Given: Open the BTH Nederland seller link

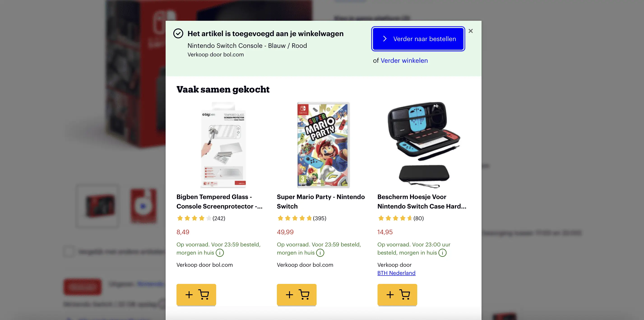Looking at the screenshot, I should pyautogui.click(x=396, y=273).
